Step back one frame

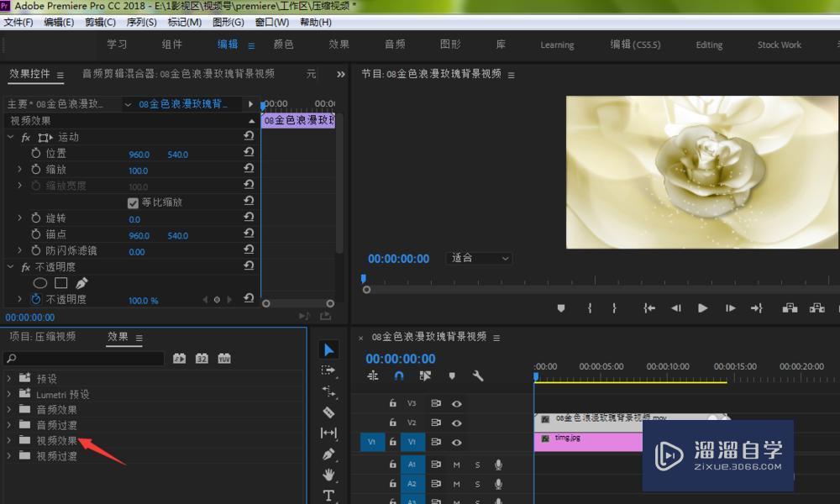(x=676, y=308)
